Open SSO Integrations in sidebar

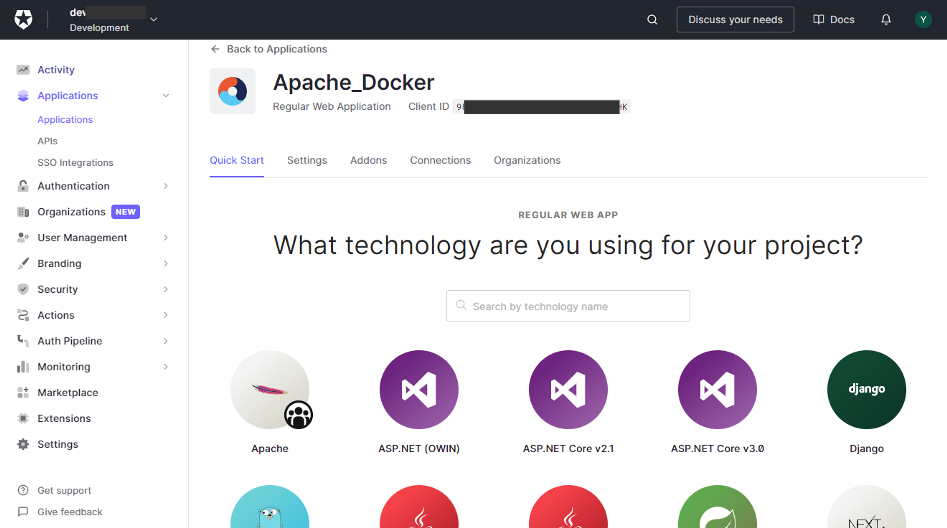[75, 163]
